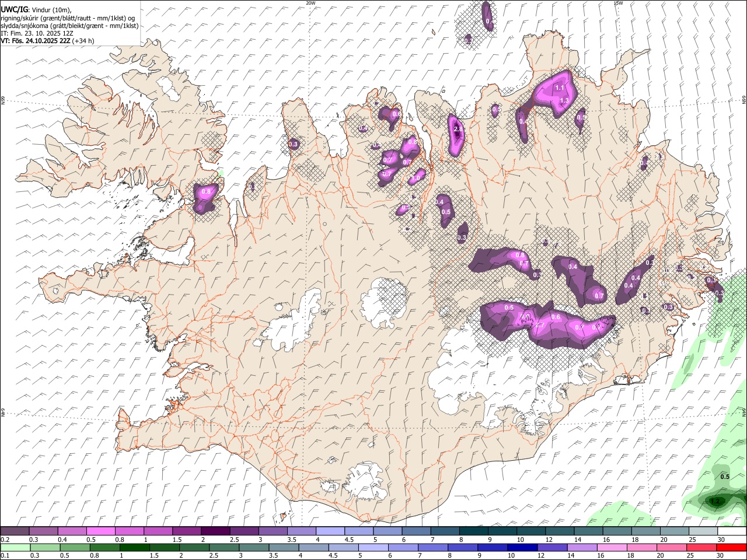Click the 1.1 snowfall value in northeast
The image size is (747, 560).
(559, 88)
